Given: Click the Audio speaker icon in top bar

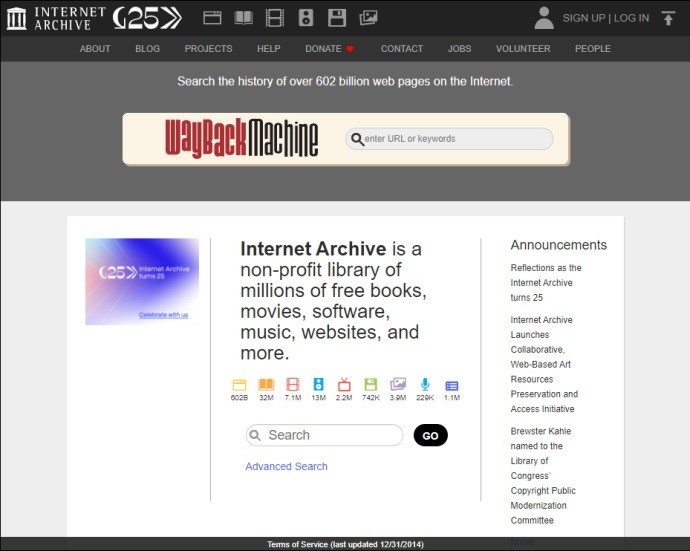Looking at the screenshot, I should point(306,17).
